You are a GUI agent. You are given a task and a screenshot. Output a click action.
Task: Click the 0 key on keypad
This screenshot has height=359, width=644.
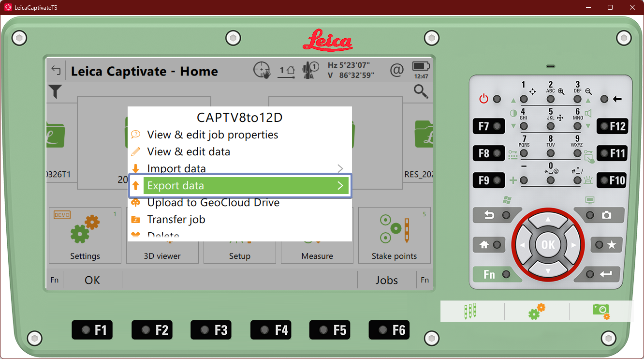click(x=551, y=180)
